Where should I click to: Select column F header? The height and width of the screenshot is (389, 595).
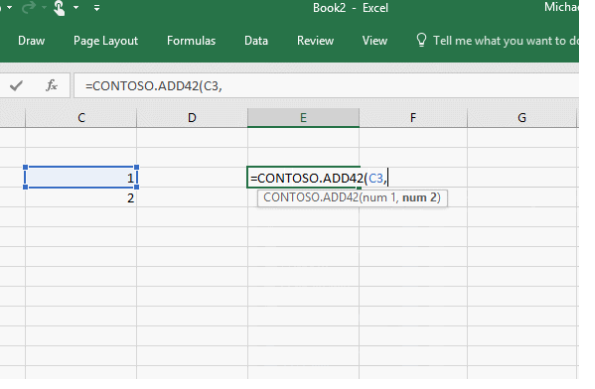pyautogui.click(x=413, y=118)
